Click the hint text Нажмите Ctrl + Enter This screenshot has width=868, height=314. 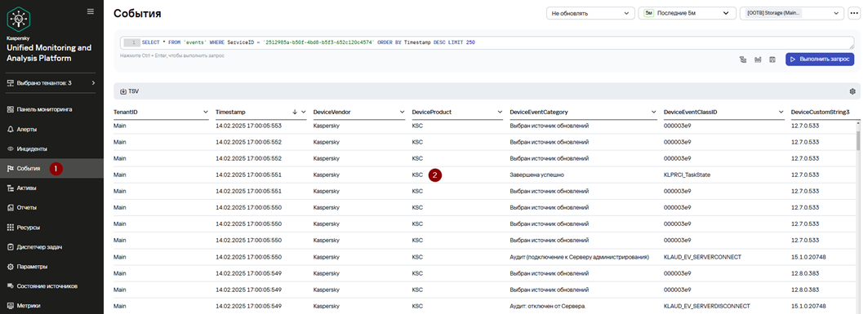tap(171, 55)
